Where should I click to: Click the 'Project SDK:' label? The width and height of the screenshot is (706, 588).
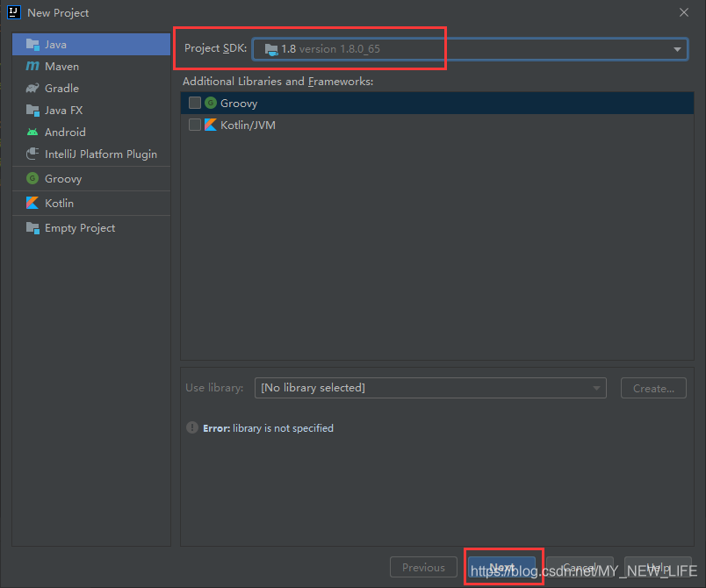tap(215, 48)
